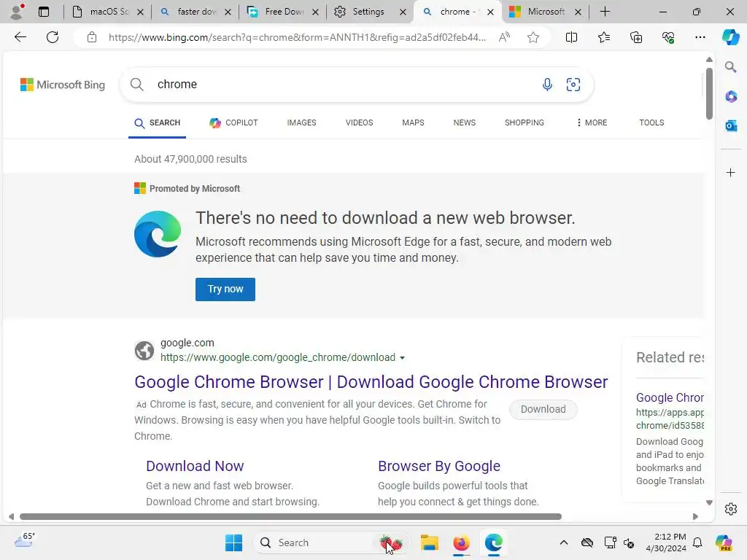Open Outlook from sidebar

coord(731,125)
